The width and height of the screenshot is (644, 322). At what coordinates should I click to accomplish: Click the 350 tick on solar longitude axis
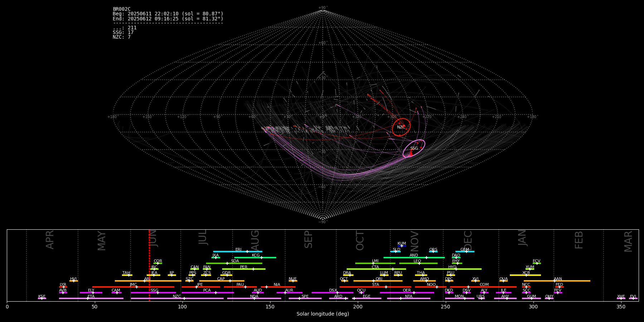tap(621, 307)
